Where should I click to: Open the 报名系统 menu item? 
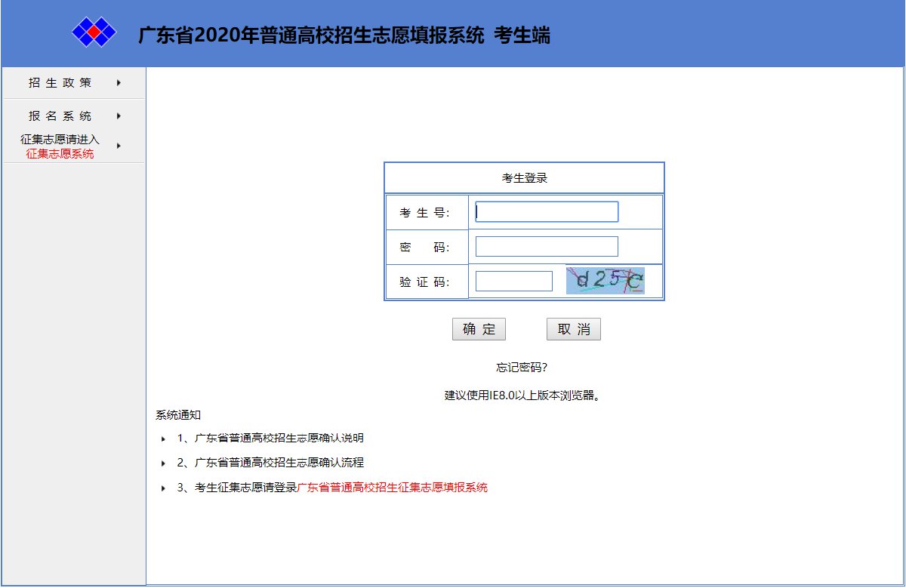[x=60, y=116]
